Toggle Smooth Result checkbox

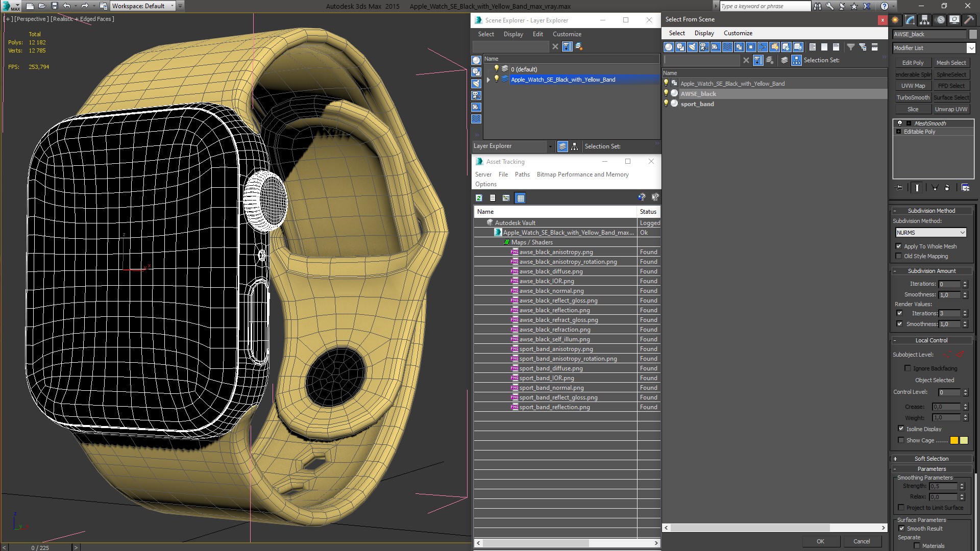pos(901,529)
